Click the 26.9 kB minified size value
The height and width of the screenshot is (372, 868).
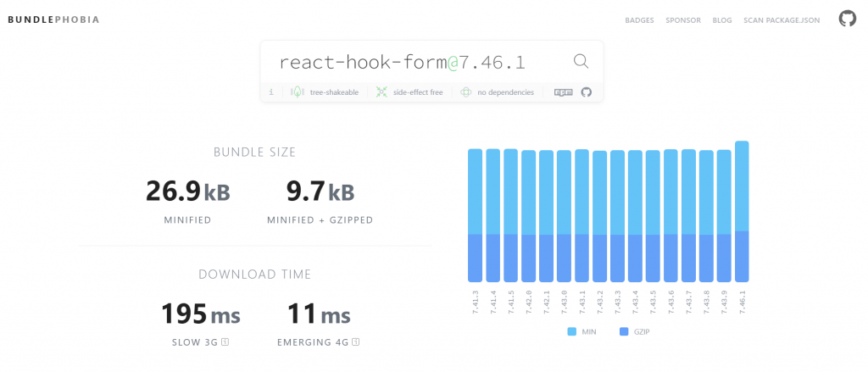[187, 192]
